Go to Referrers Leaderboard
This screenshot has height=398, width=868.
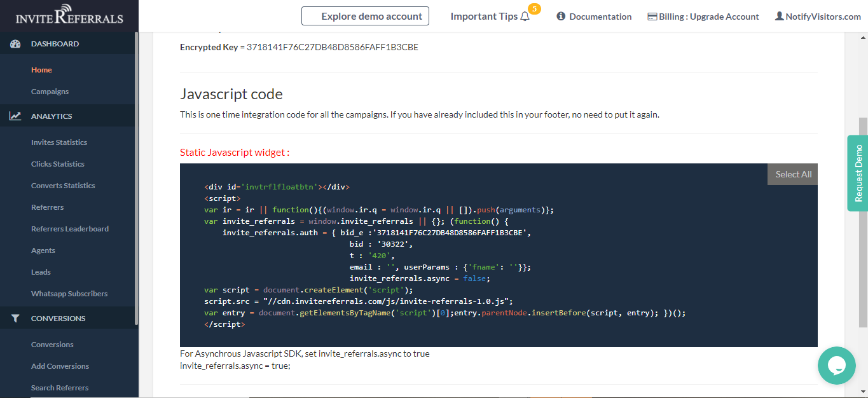tap(70, 229)
